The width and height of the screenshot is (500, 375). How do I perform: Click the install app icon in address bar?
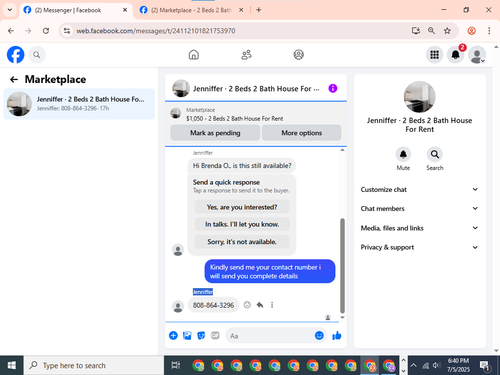tap(416, 31)
